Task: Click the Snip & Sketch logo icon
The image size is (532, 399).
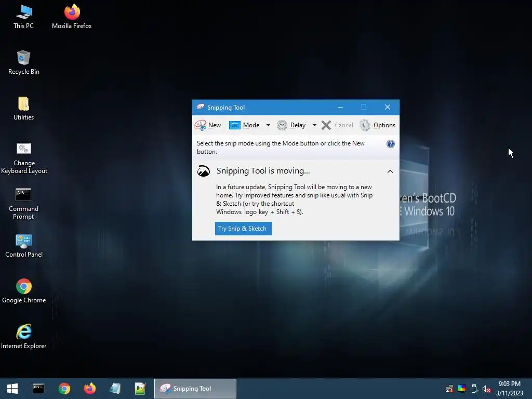Action: 204,171
